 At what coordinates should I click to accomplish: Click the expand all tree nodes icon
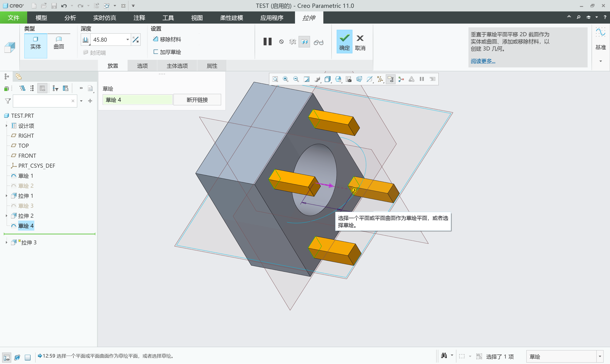pyautogui.click(x=23, y=88)
